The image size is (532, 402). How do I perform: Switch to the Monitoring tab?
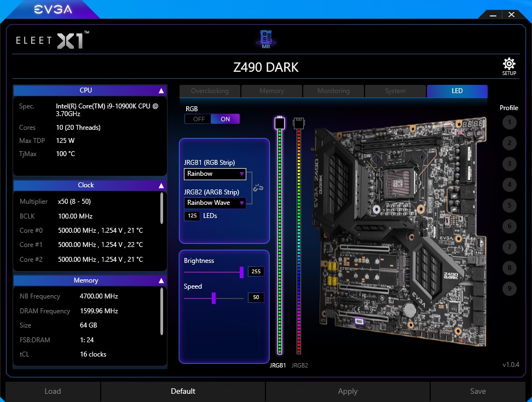point(333,91)
